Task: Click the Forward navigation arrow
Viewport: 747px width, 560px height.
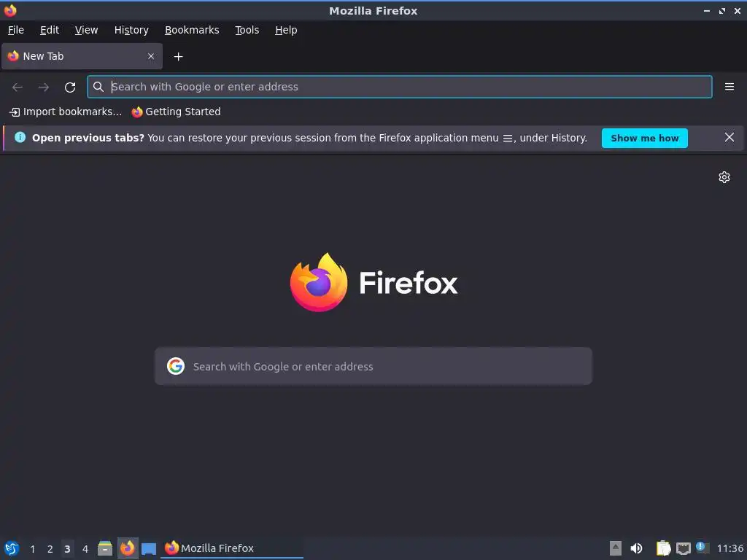Action: (x=43, y=87)
